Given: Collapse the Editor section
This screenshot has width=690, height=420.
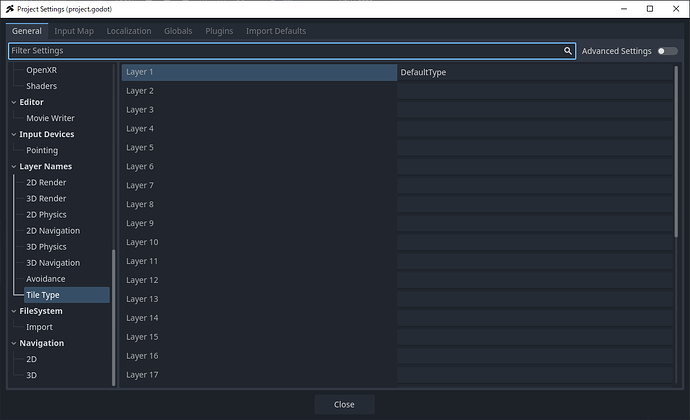Looking at the screenshot, I should (x=14, y=102).
